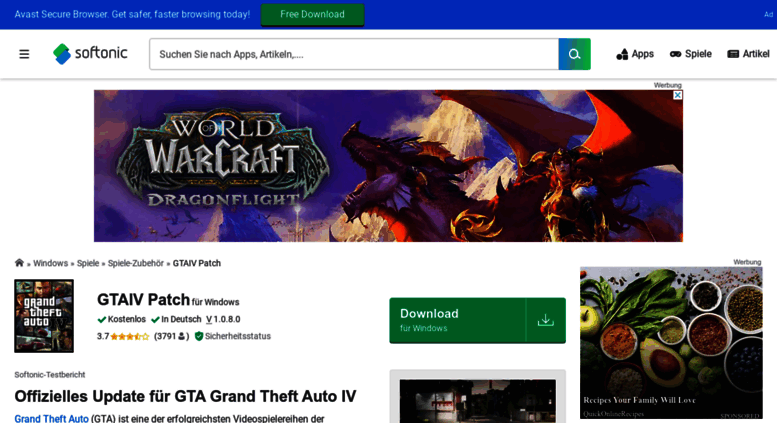Click the Sicherheitsstatus shield link
This screenshot has width=777, height=423.
click(232, 336)
